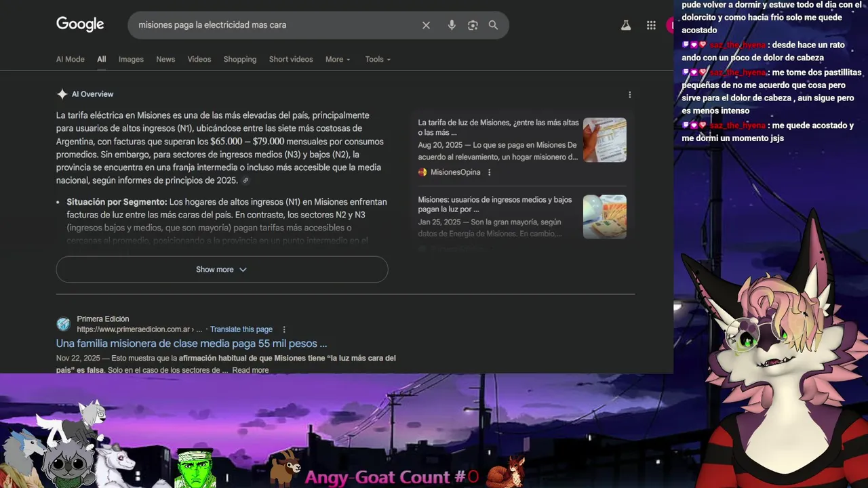Viewport: 868px width, 488px height.
Task: Open Primera Edición result three-dot menu
Action: coord(284,329)
